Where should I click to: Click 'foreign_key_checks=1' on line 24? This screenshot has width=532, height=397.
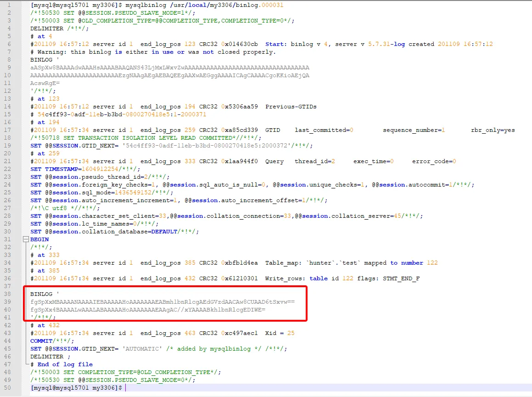click(x=118, y=185)
